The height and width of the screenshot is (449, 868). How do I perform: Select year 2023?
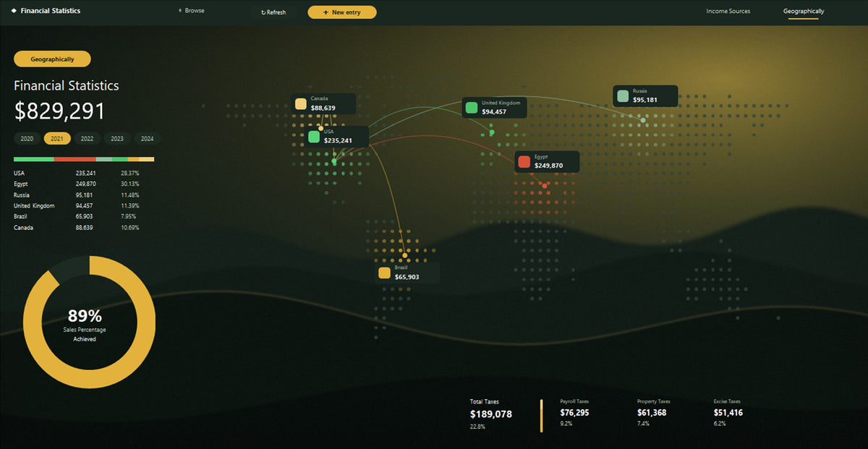[117, 139]
